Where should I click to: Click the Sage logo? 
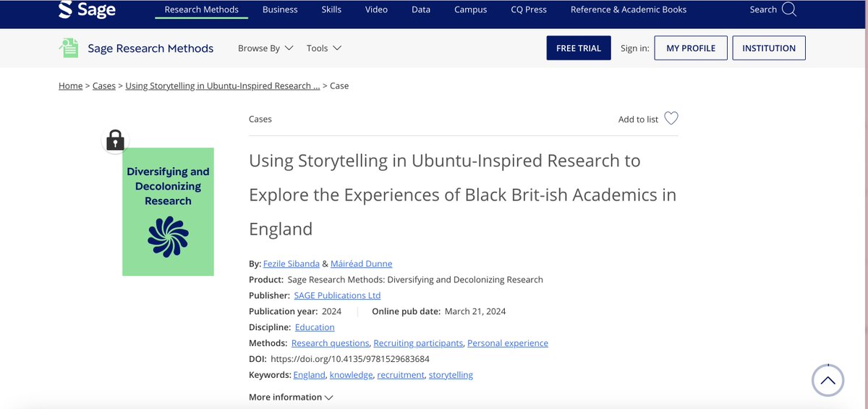[x=87, y=9]
